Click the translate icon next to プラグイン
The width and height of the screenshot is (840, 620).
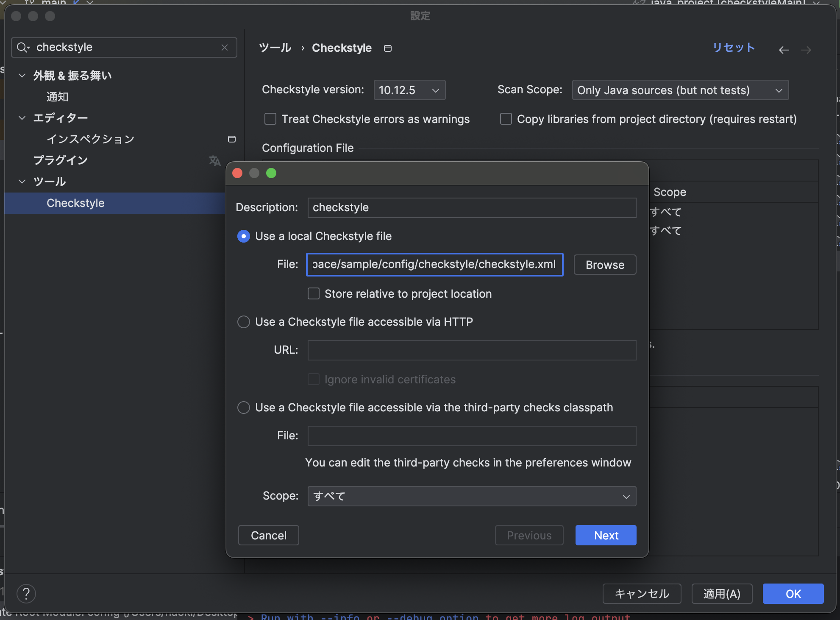point(215,161)
